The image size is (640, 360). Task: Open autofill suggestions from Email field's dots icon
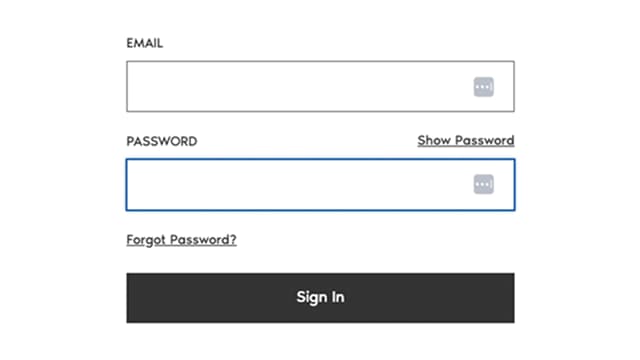click(484, 87)
